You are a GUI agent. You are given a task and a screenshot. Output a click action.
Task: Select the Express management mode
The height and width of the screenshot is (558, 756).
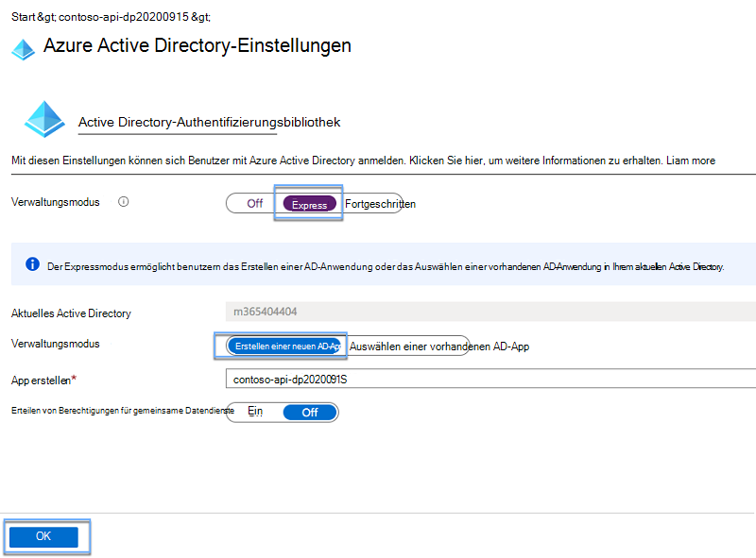click(310, 202)
